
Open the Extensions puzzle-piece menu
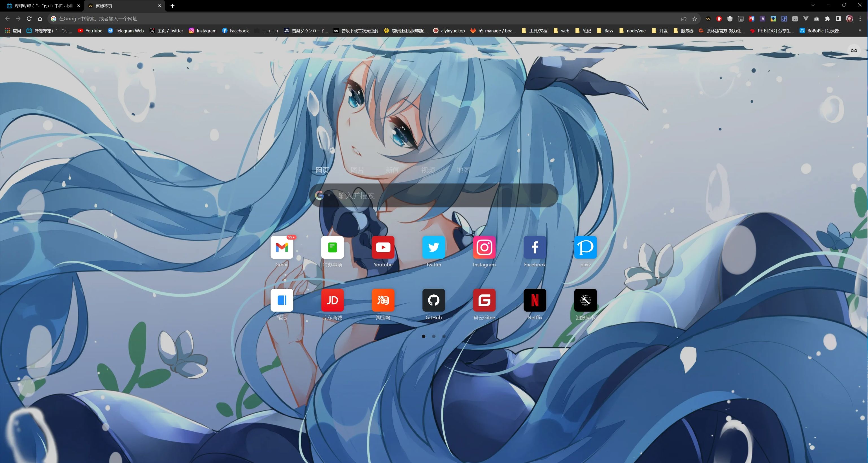pyautogui.click(x=827, y=19)
